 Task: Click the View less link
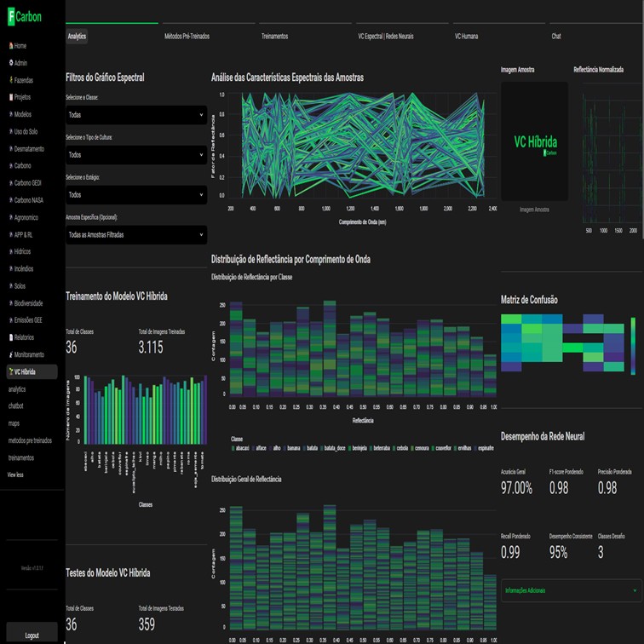tap(17, 474)
